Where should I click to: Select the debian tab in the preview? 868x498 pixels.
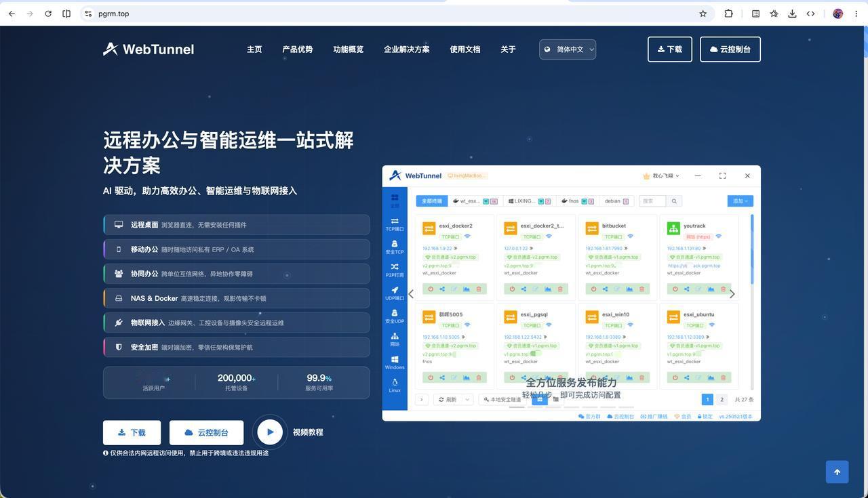(616, 201)
